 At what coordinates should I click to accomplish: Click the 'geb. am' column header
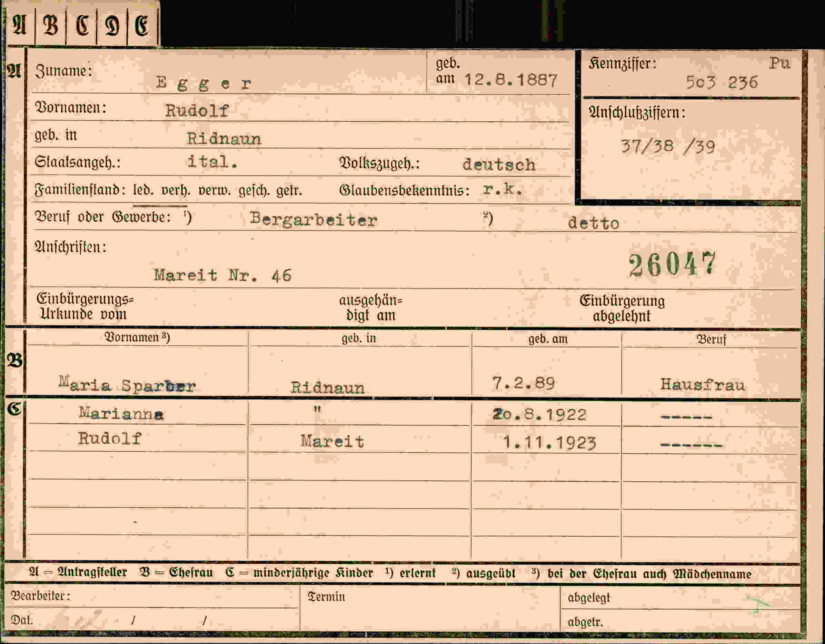click(548, 339)
